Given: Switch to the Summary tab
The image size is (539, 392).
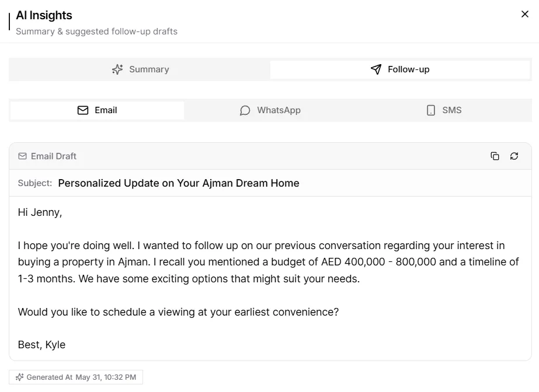Looking at the screenshot, I should [x=140, y=69].
